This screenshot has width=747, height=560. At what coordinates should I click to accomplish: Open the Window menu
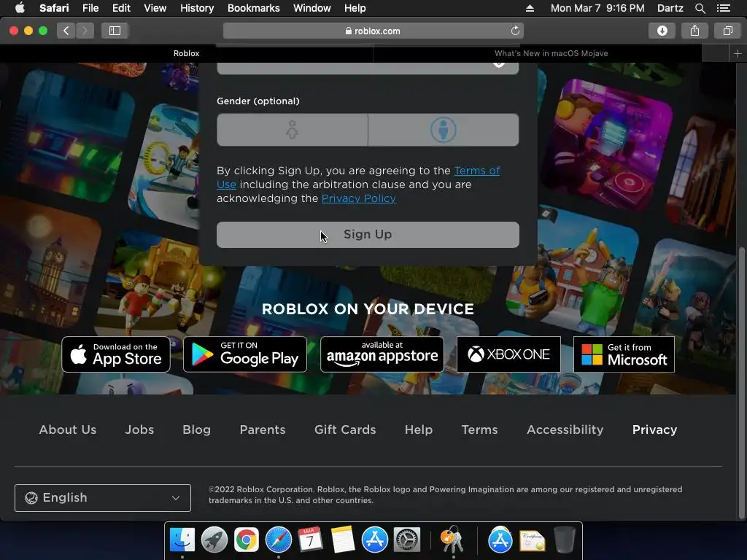[312, 8]
